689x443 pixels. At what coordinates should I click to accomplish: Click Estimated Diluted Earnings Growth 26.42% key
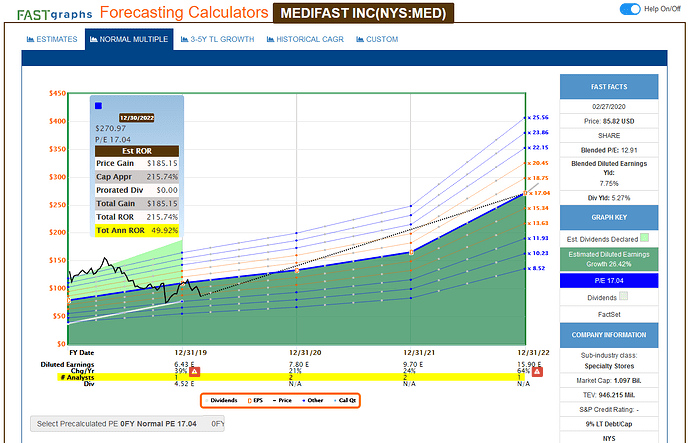coord(609,259)
